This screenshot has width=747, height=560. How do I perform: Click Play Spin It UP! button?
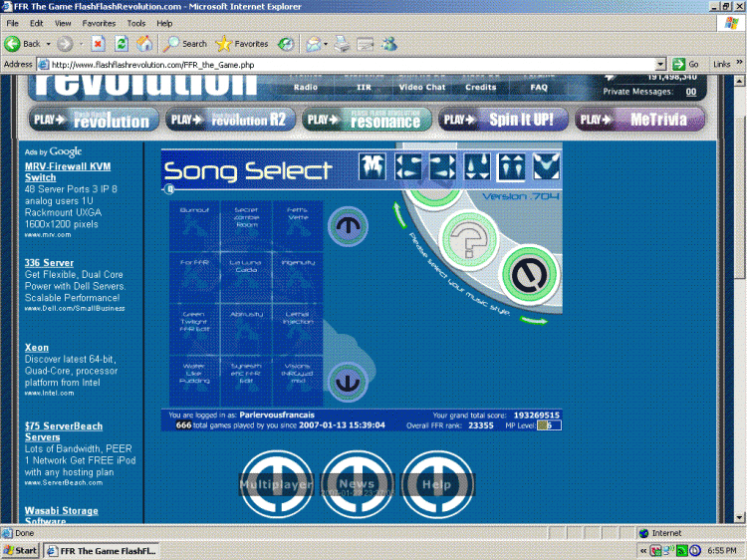(x=503, y=120)
